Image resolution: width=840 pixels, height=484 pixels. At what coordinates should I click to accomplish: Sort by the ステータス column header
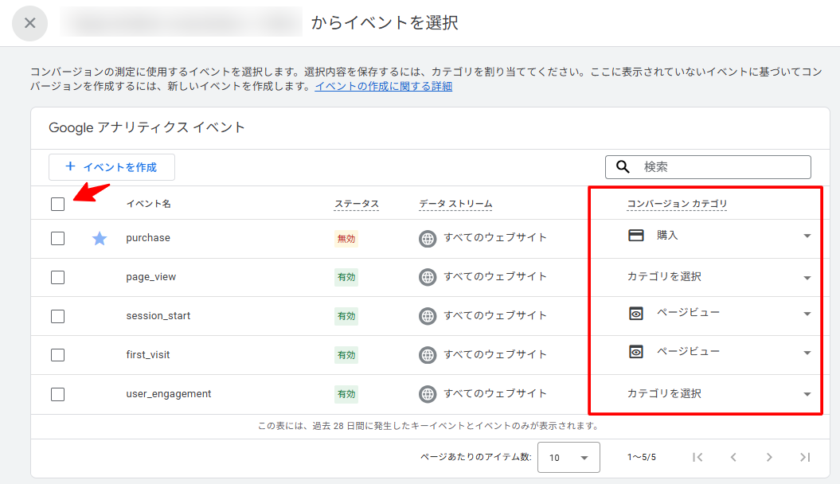(356, 204)
